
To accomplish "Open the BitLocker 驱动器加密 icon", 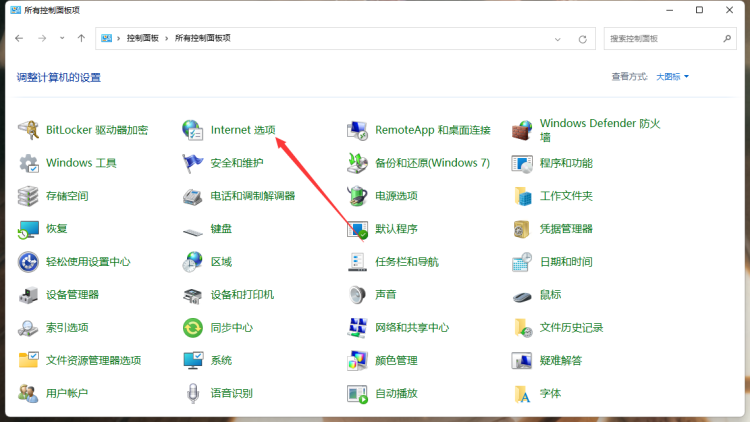I will pos(28,130).
